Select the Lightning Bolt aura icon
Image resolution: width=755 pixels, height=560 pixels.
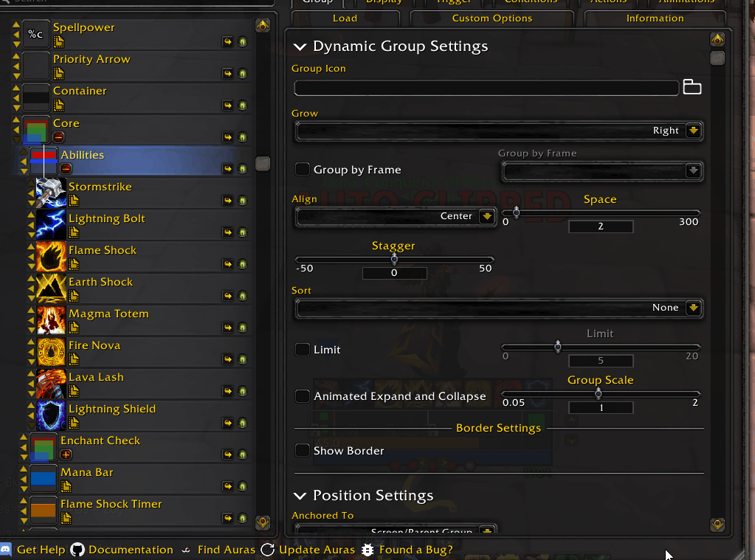[x=51, y=224]
